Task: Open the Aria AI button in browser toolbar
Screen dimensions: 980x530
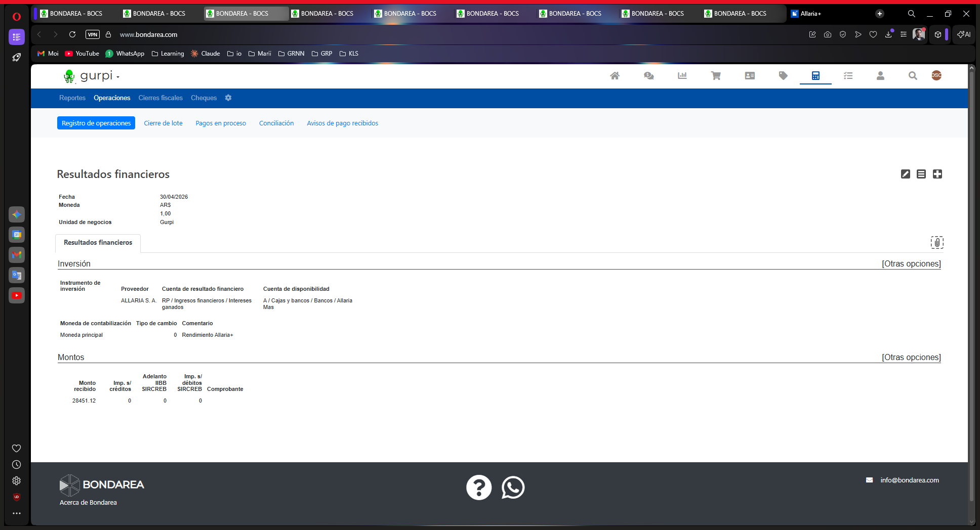Action: [x=964, y=34]
